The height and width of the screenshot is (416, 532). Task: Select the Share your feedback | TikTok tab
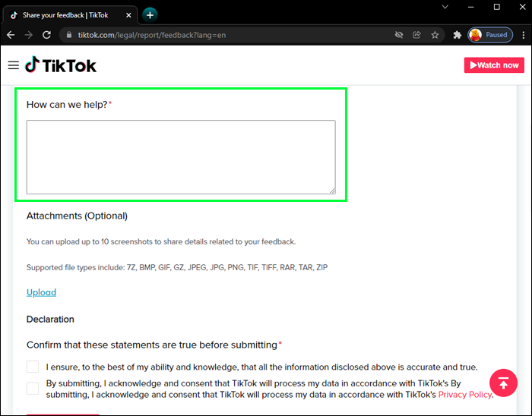coord(70,15)
